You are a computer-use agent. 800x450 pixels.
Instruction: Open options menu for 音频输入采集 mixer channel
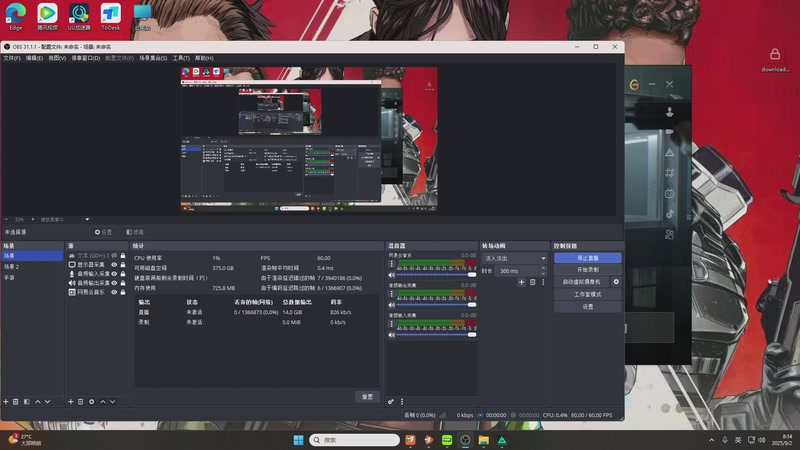[391, 324]
